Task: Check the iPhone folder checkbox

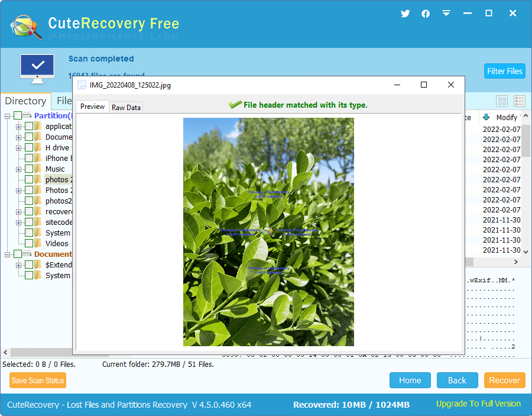Action: (x=29, y=158)
